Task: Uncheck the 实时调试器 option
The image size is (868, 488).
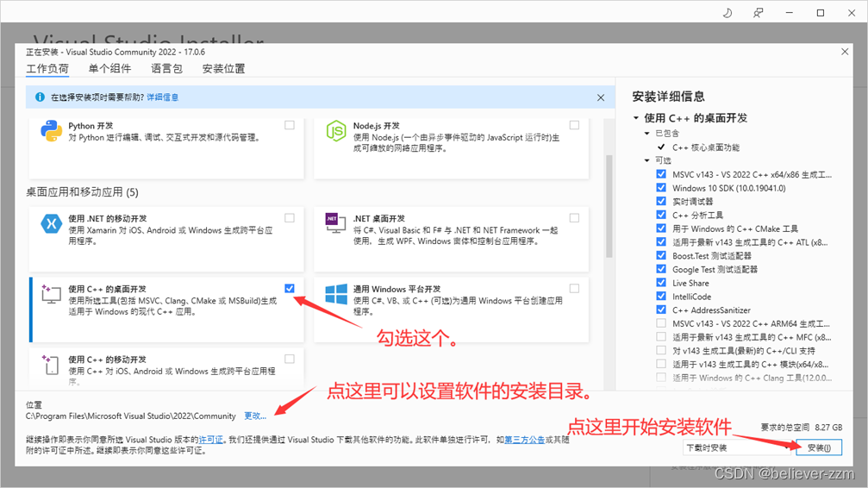Action: pos(661,201)
